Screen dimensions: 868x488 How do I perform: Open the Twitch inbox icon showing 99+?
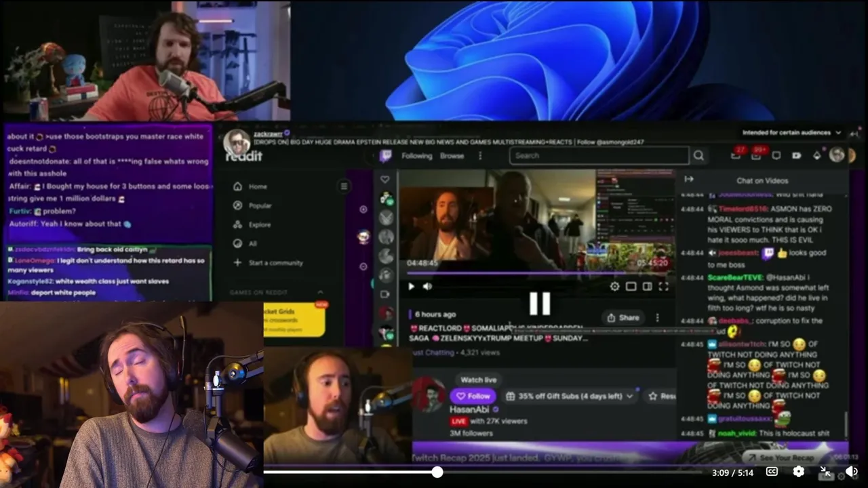click(756, 155)
